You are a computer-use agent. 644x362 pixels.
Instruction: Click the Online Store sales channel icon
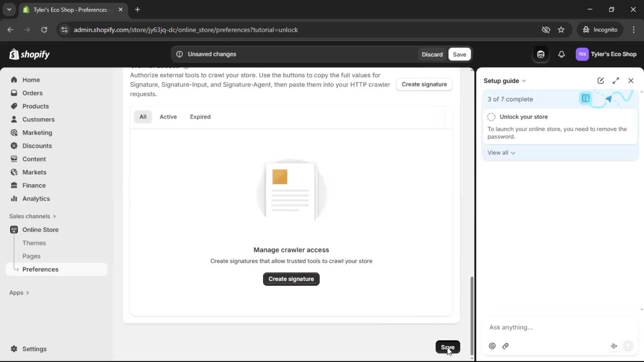pos(14,230)
